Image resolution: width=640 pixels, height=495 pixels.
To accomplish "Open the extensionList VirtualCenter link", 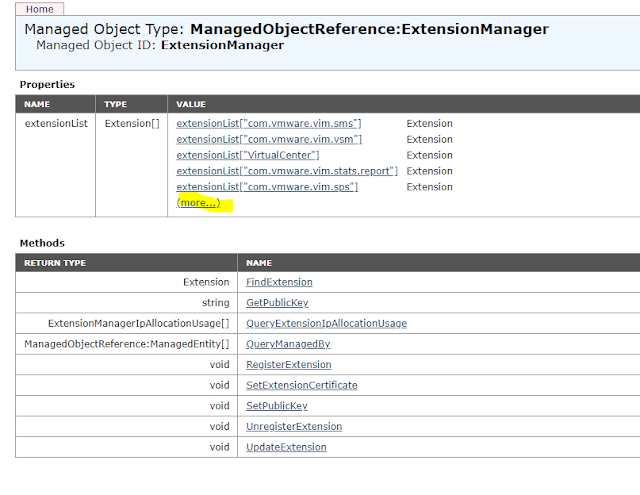I will coord(248,156).
